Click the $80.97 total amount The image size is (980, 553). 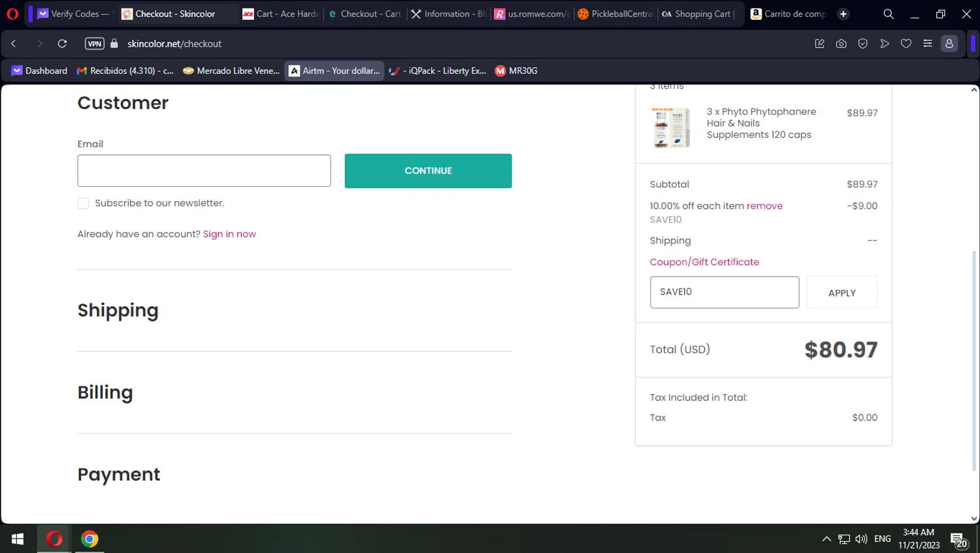tap(841, 349)
